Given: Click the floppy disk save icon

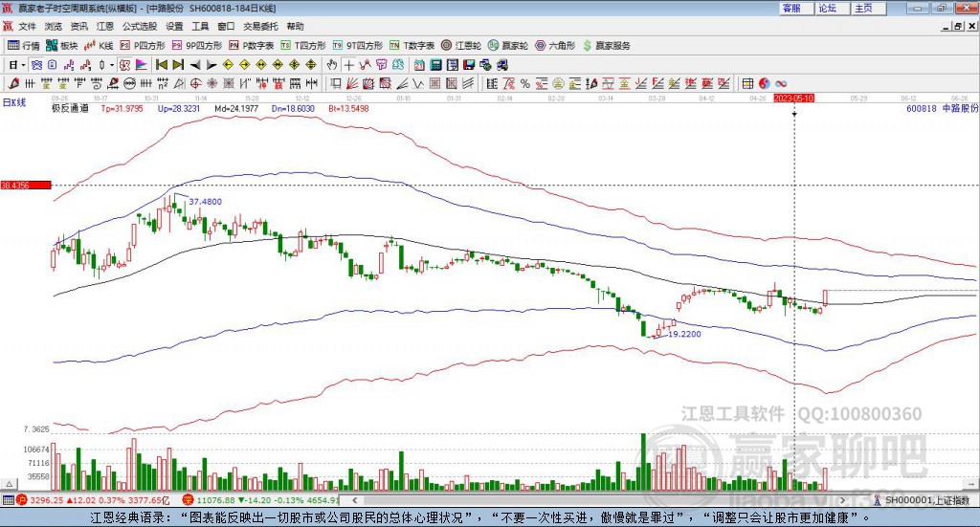Looking at the screenshot, I should tap(469, 65).
